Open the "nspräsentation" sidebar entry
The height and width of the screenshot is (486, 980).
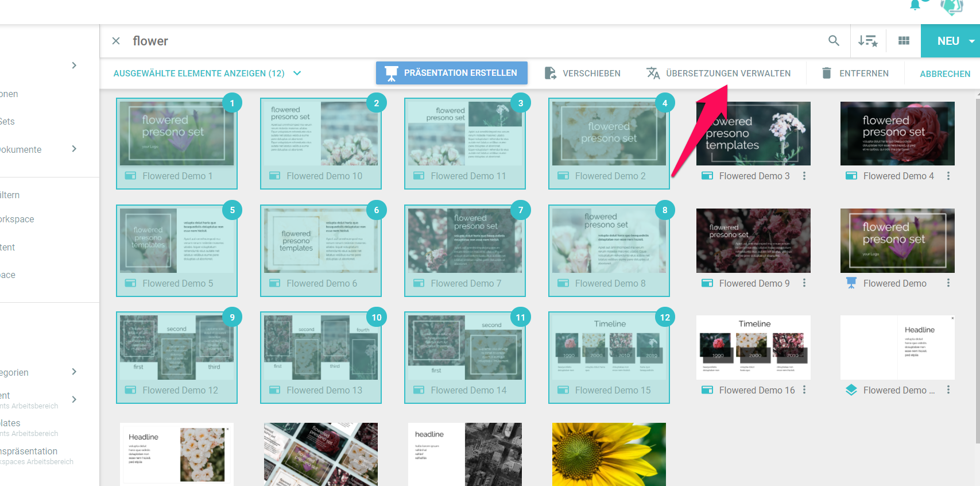29,452
